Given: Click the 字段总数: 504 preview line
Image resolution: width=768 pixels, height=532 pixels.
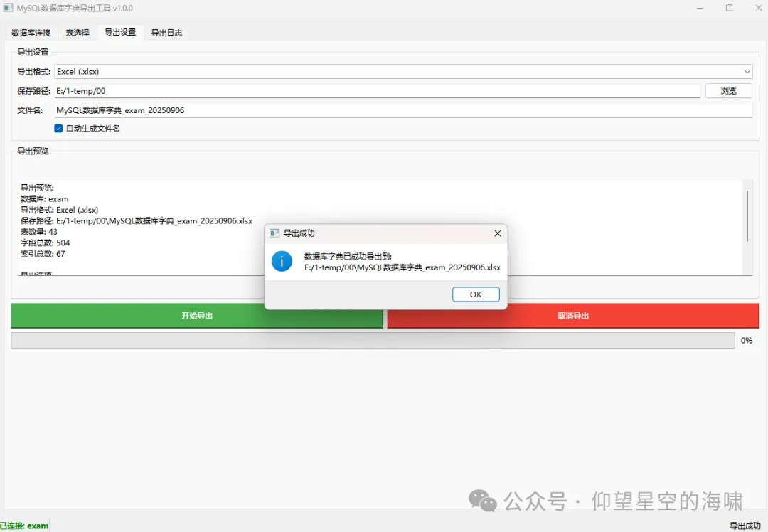Looking at the screenshot, I should pyautogui.click(x=45, y=243).
